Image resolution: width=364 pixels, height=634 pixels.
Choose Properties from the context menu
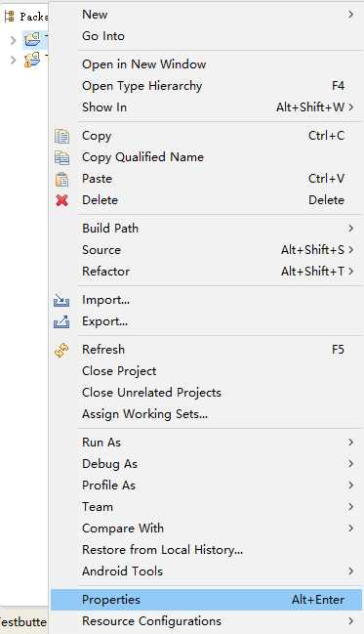[x=207, y=600]
